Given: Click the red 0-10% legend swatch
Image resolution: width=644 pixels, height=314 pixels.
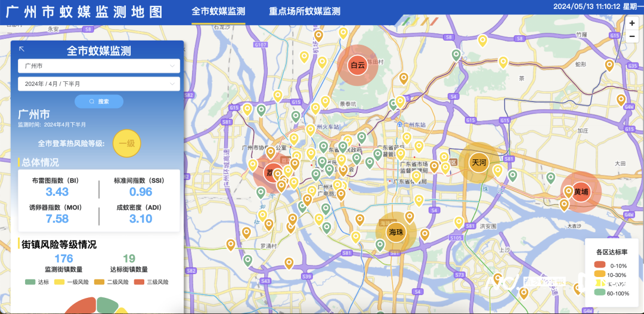Looking at the screenshot, I should tap(600, 266).
